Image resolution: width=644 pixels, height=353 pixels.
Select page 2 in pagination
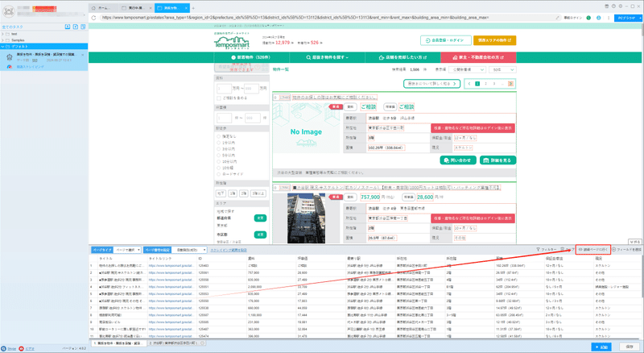coord(486,84)
